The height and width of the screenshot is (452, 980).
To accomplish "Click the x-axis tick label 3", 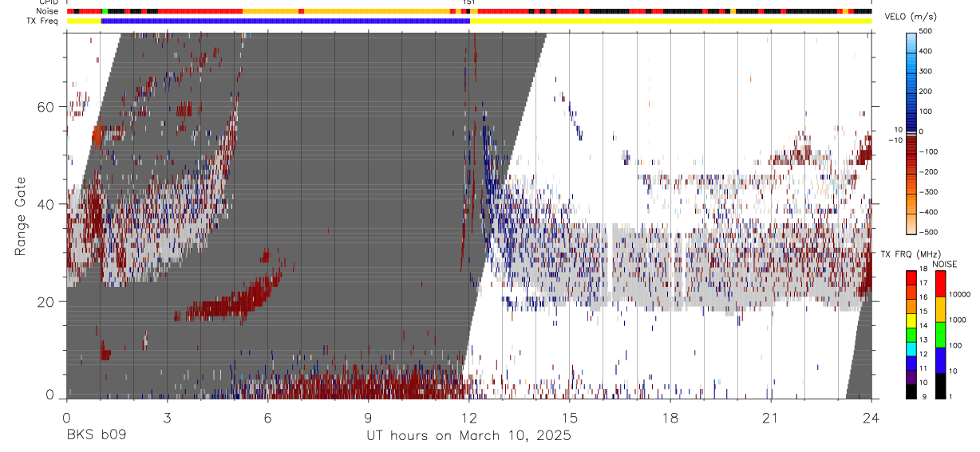I will 167,417.
